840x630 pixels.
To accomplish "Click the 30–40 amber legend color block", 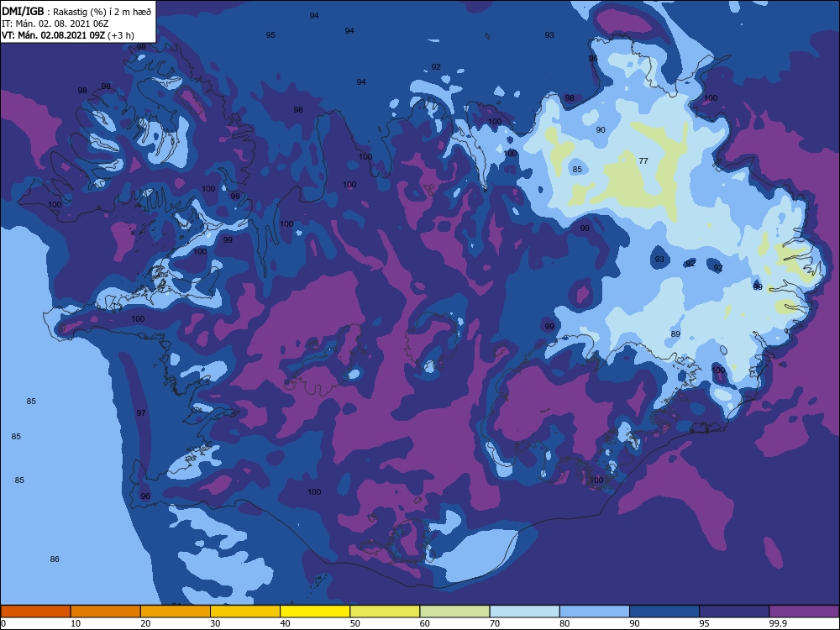I will [x=245, y=612].
